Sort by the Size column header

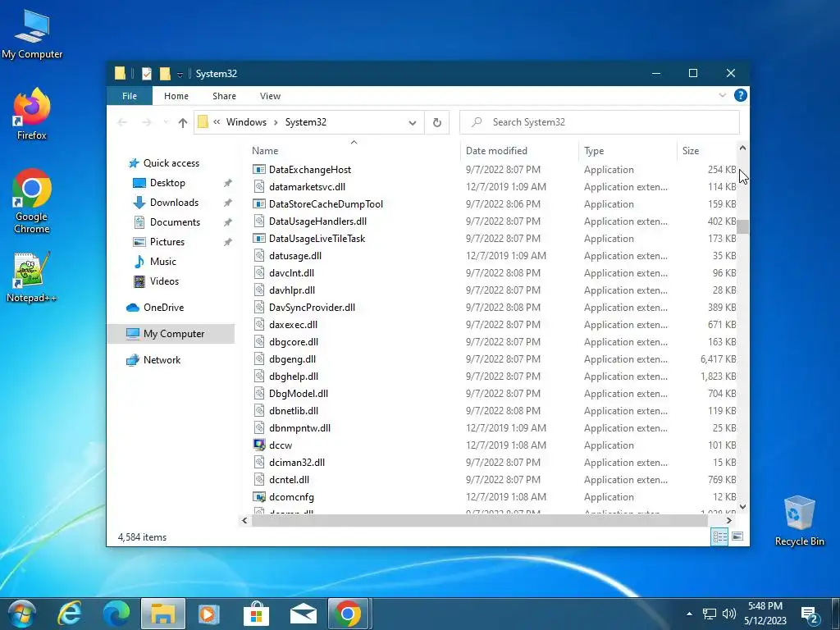[707, 151]
